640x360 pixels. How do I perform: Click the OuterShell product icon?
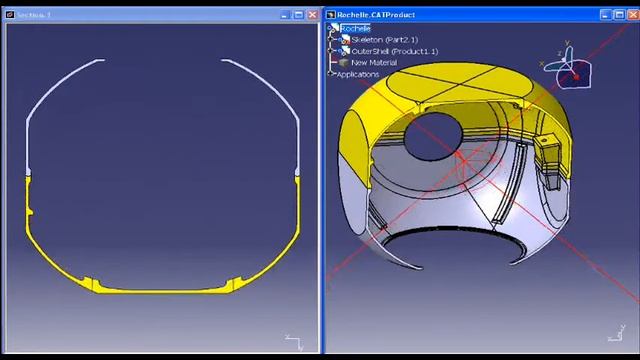(x=344, y=51)
